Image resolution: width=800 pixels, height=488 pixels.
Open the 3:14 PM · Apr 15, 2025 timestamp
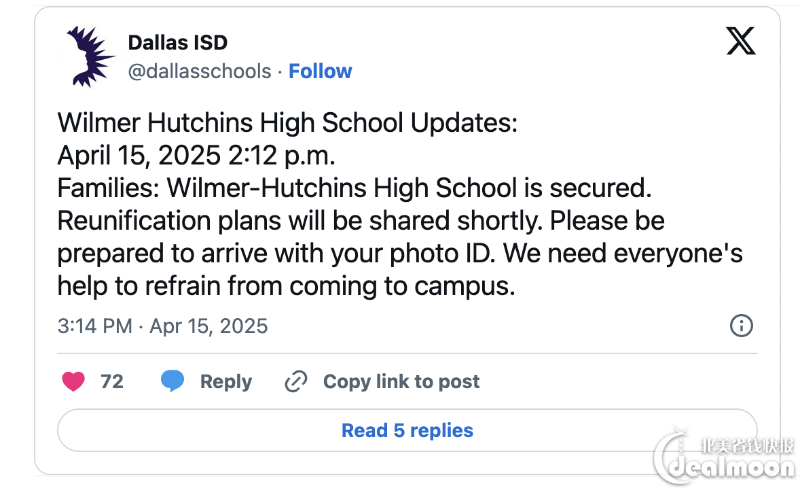click(162, 326)
